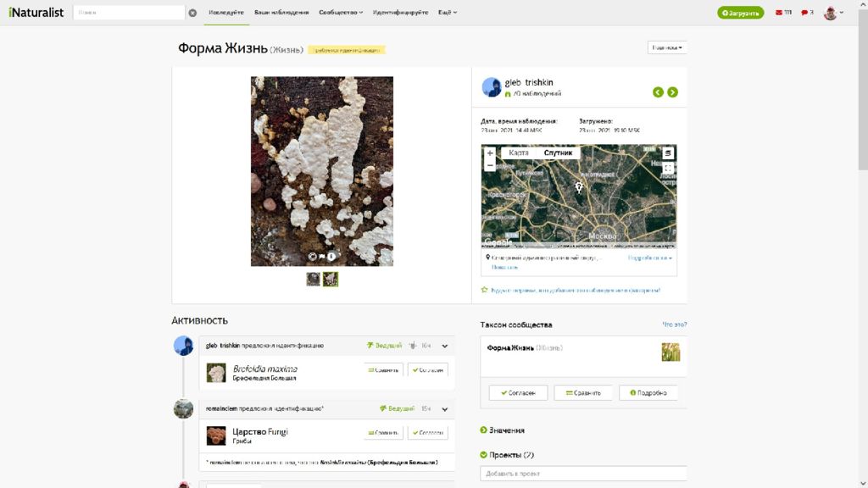This screenshot has width=868, height=488.
Task: Go to next observation green arrow
Action: [x=672, y=92]
